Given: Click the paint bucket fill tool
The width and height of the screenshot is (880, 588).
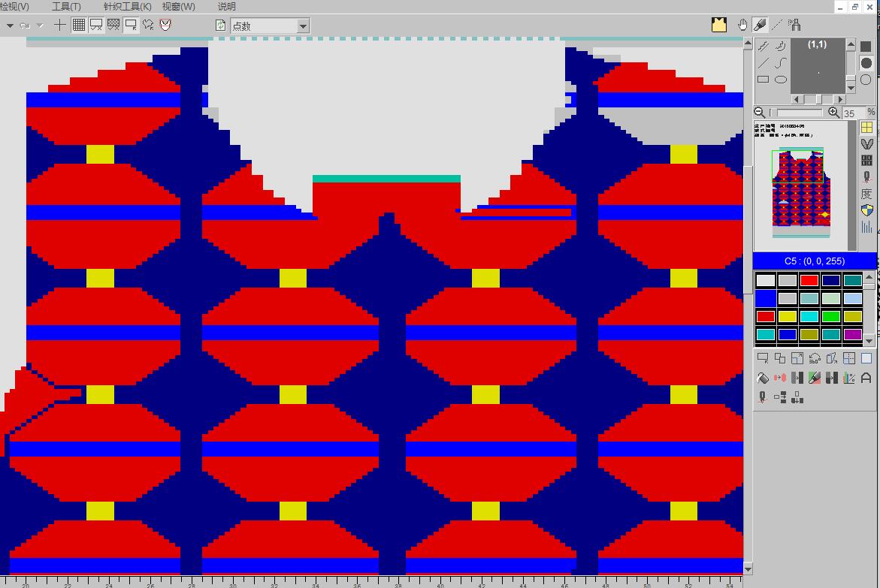Looking at the screenshot, I should click(763, 378).
